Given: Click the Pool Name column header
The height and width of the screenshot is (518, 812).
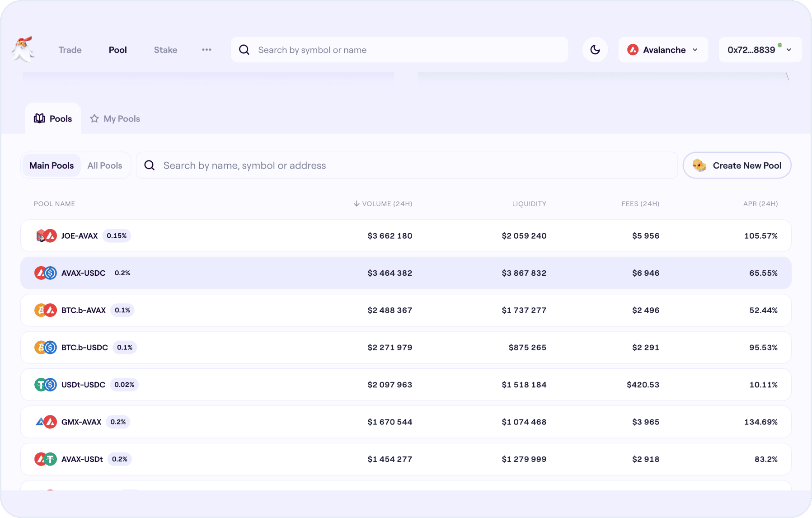Looking at the screenshot, I should 55,204.
